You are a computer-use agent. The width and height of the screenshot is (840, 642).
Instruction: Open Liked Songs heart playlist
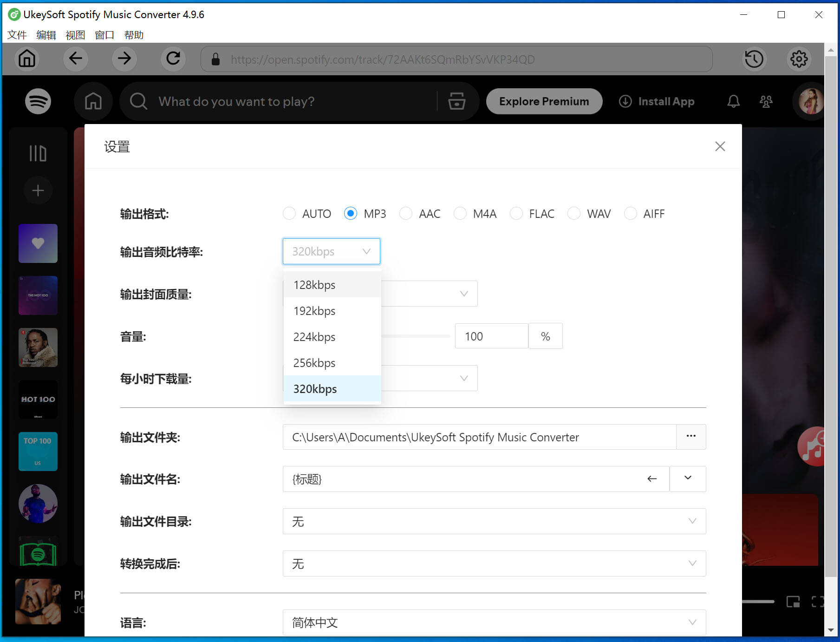click(38, 243)
